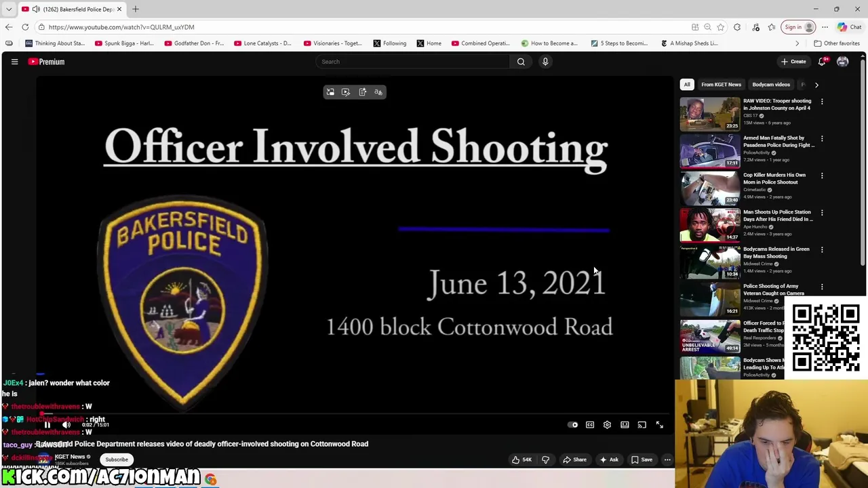Toggle closed captions CC button
The width and height of the screenshot is (868, 488).
[x=590, y=425]
